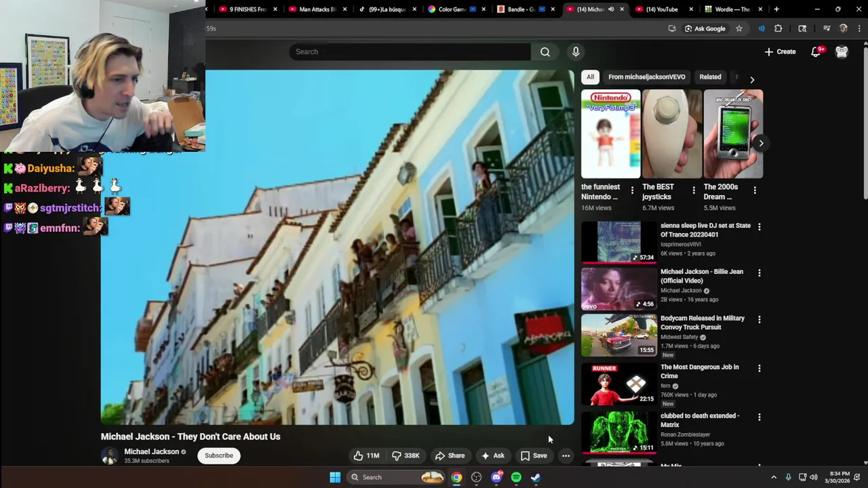Open options for 'Billie Jean' video
This screenshot has width=868, height=488.
click(x=759, y=272)
